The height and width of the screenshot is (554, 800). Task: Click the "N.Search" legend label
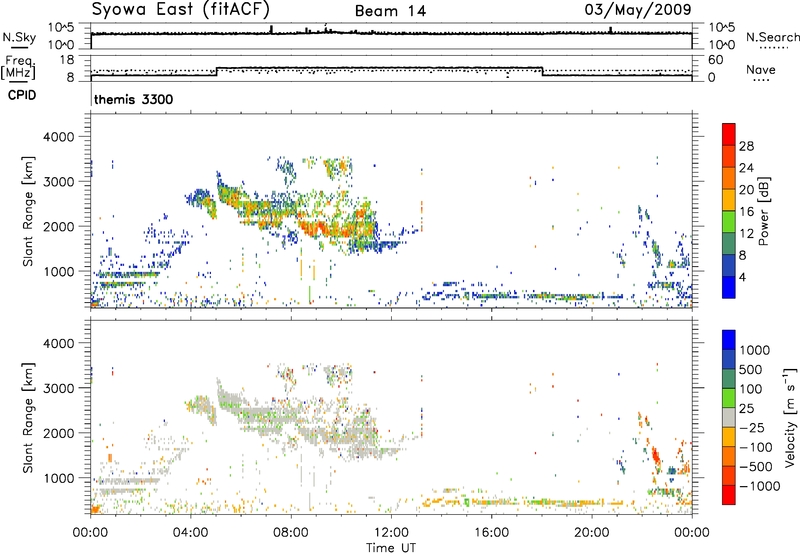click(x=772, y=37)
